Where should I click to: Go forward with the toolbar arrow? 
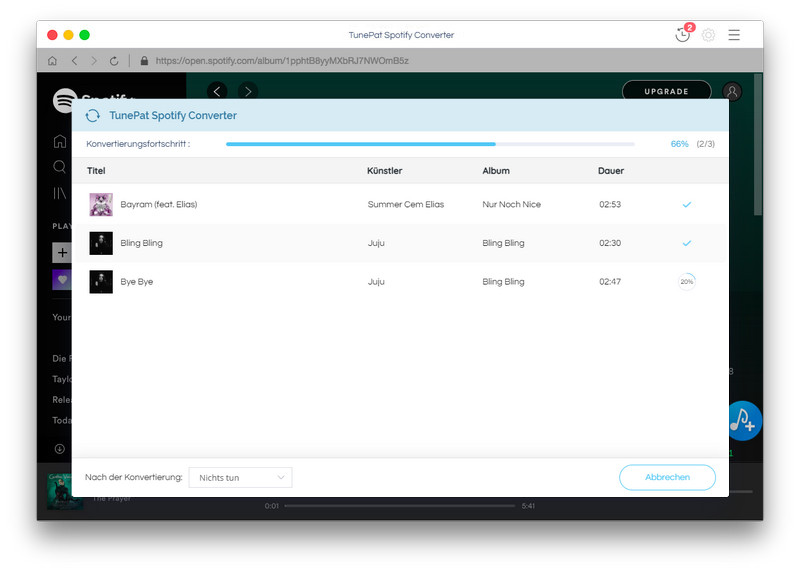pyautogui.click(x=94, y=61)
